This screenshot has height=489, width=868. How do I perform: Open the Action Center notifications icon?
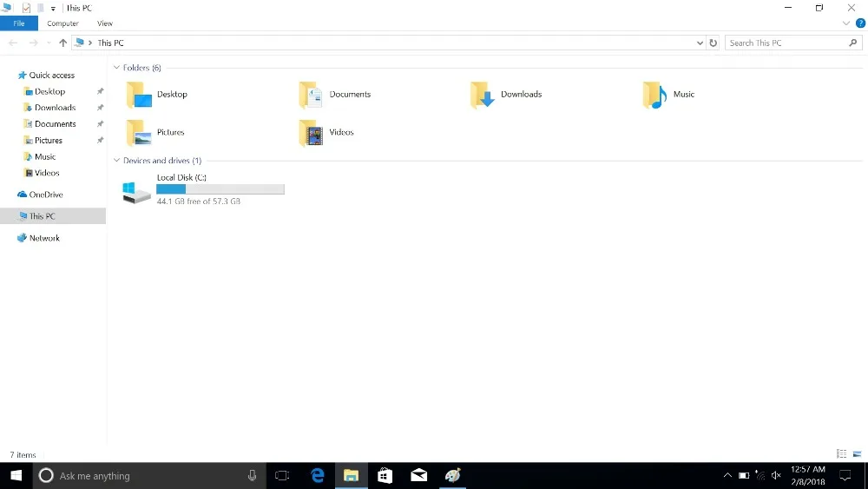point(845,476)
